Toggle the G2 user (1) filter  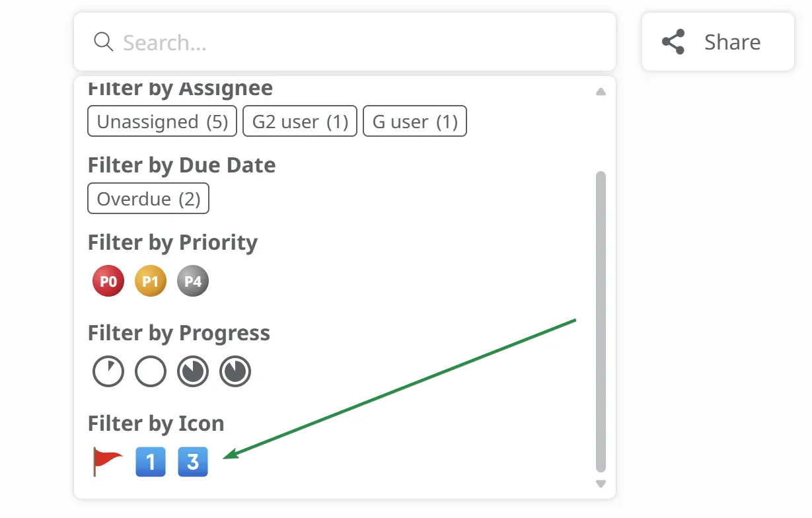300,122
